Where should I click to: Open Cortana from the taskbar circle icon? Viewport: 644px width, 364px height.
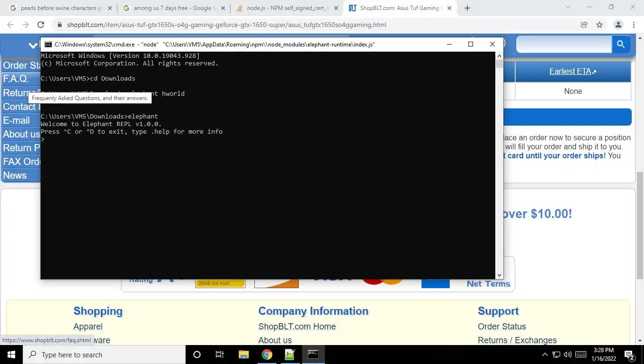pos(197,355)
